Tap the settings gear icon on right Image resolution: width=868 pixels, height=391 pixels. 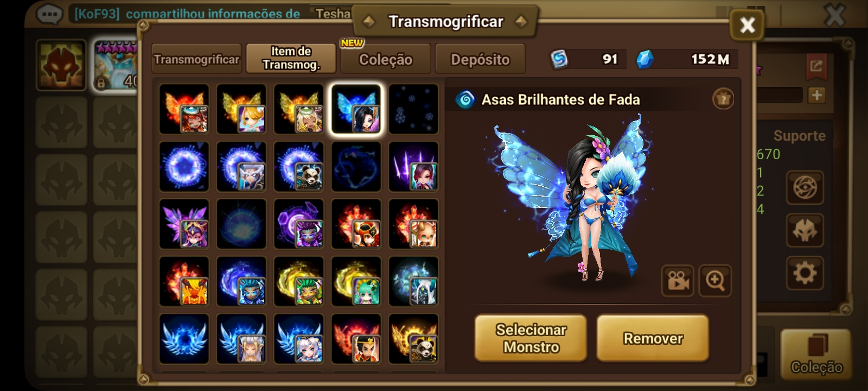tap(805, 273)
